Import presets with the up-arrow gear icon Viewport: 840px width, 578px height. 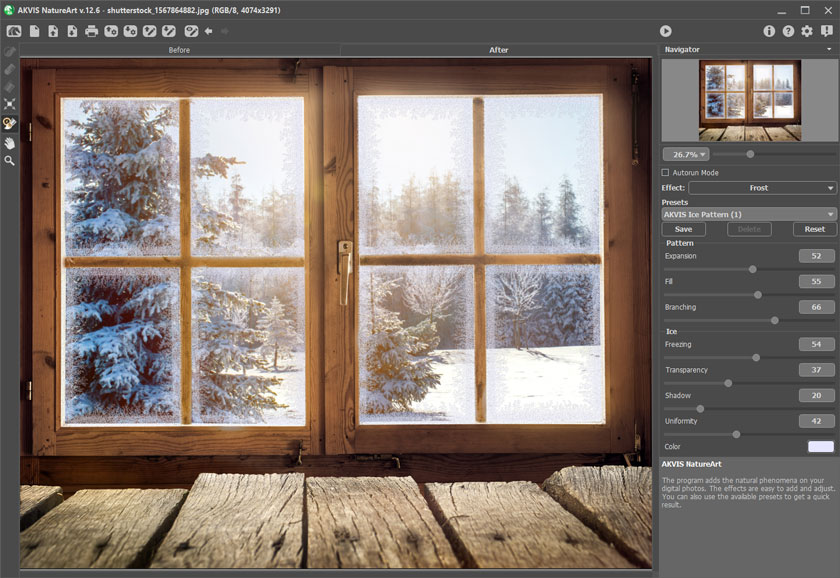click(111, 31)
